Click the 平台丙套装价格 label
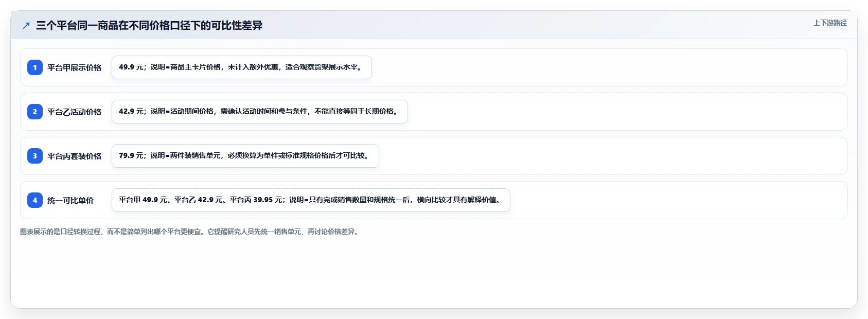The height and width of the screenshot is (319, 868). tap(75, 156)
